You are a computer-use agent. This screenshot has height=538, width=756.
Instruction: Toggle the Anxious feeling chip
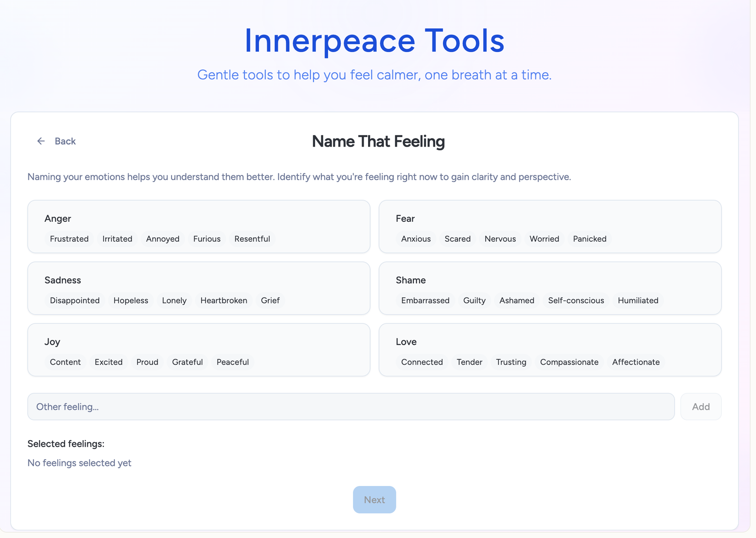(x=416, y=239)
